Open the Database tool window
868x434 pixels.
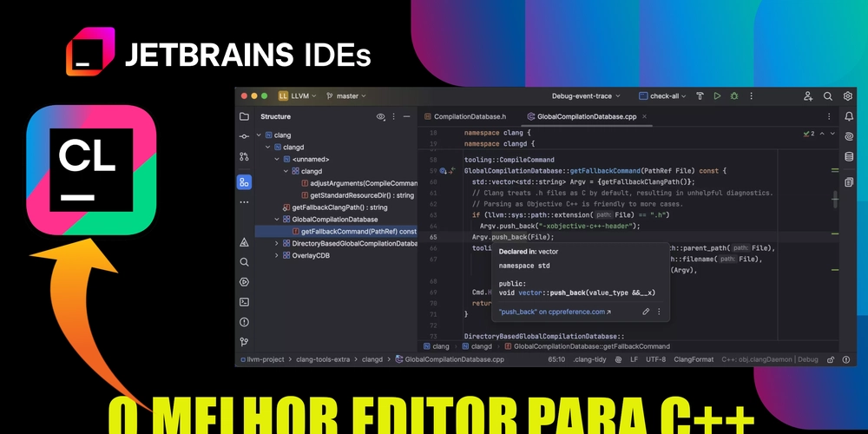tap(848, 157)
